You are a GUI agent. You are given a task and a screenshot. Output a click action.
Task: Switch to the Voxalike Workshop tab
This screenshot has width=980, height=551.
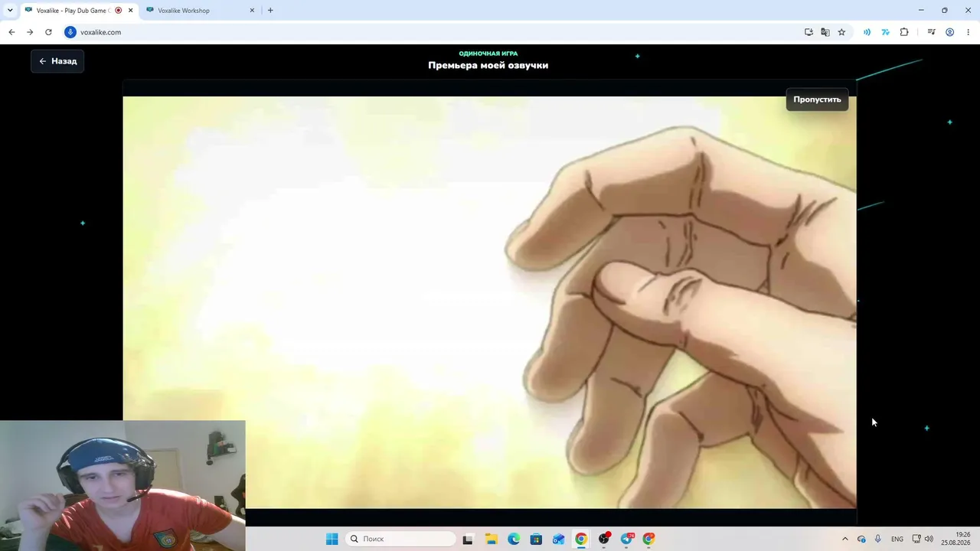[x=201, y=10]
